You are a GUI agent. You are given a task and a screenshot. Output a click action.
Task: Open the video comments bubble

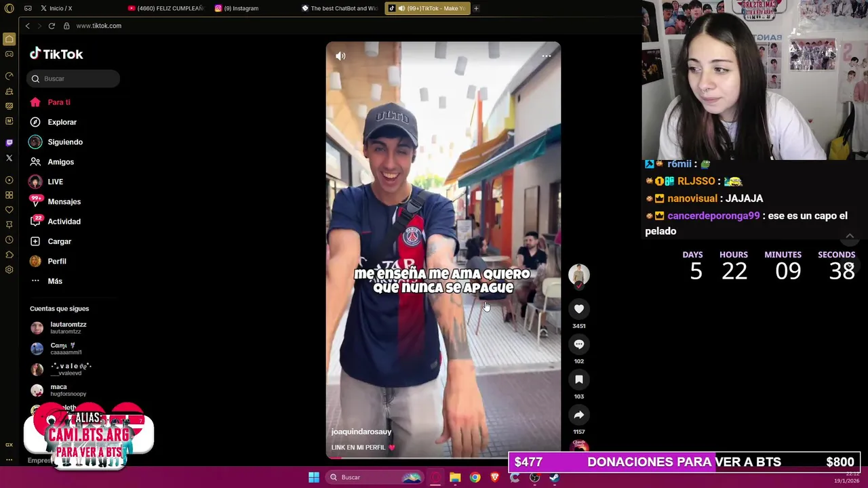click(x=579, y=344)
